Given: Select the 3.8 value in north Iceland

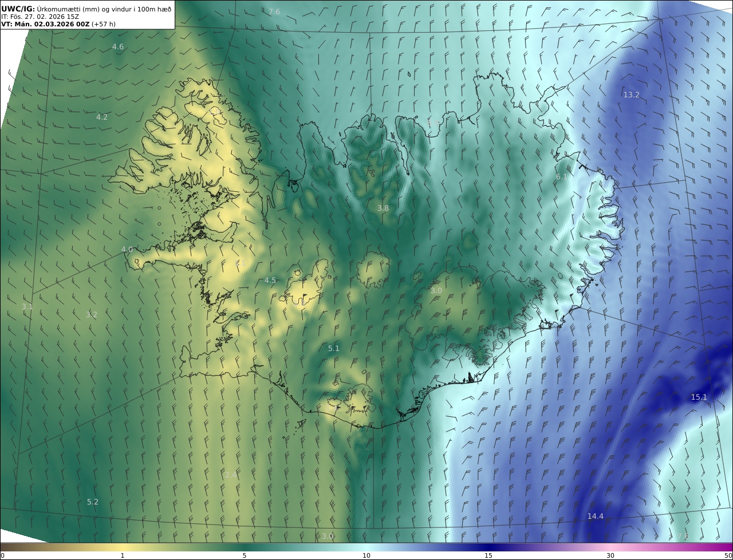Looking at the screenshot, I should tap(383, 208).
